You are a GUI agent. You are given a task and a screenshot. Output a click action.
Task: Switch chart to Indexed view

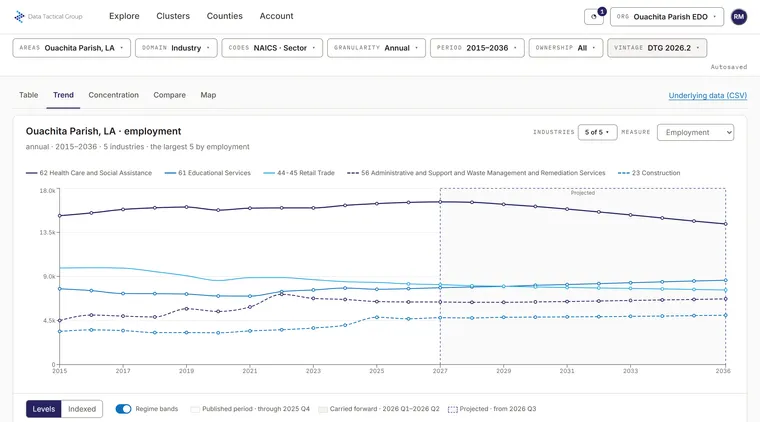pyautogui.click(x=82, y=409)
